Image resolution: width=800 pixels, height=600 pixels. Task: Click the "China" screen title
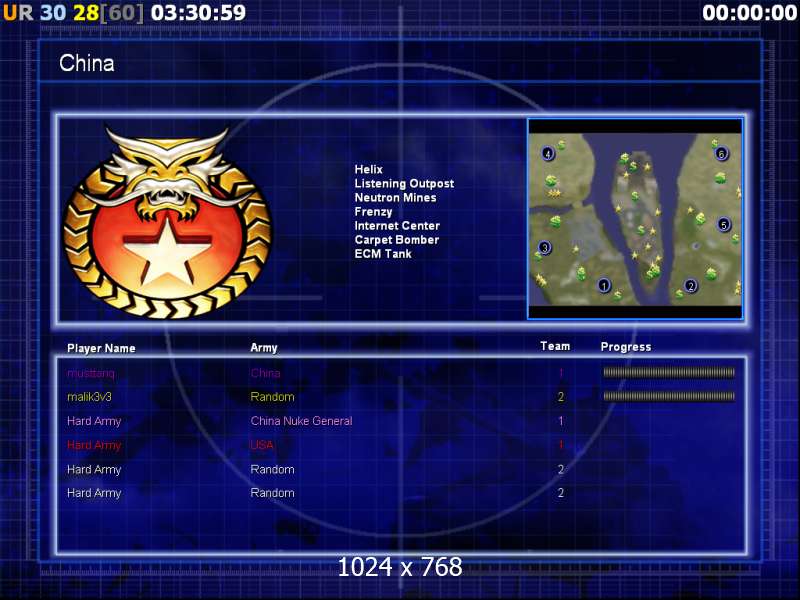[87, 63]
